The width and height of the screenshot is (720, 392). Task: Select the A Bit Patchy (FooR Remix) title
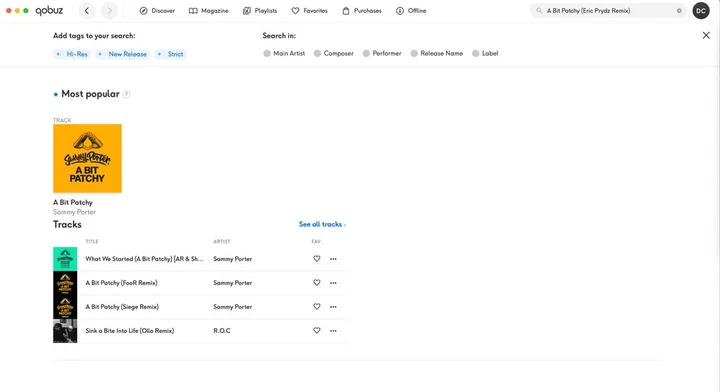click(121, 283)
